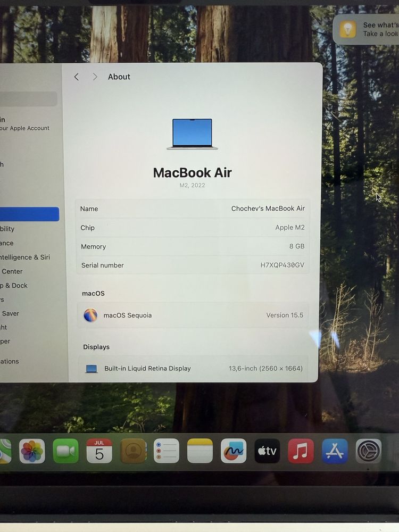Open Control Center sidebar item

(11, 271)
